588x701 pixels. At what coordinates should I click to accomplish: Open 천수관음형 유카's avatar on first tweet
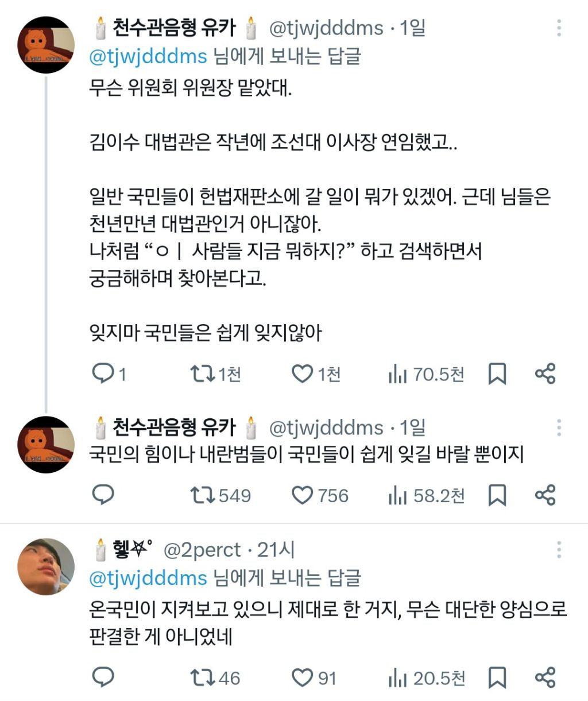pyautogui.click(x=47, y=45)
